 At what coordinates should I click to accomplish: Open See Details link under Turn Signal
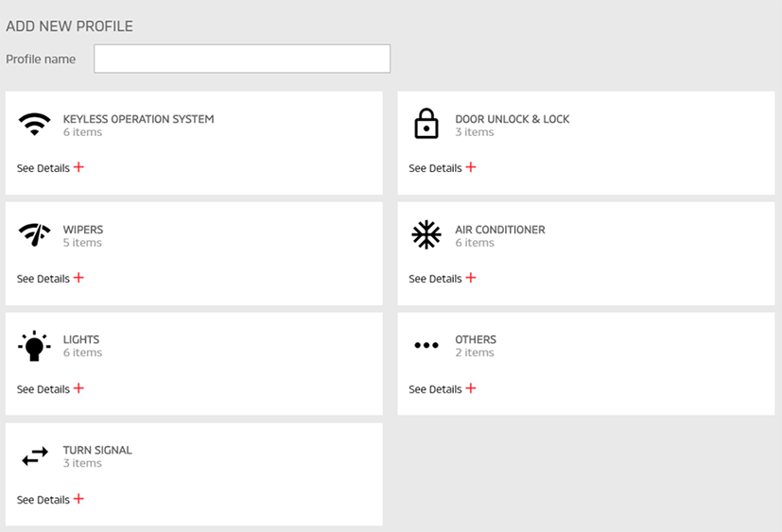coord(43,500)
